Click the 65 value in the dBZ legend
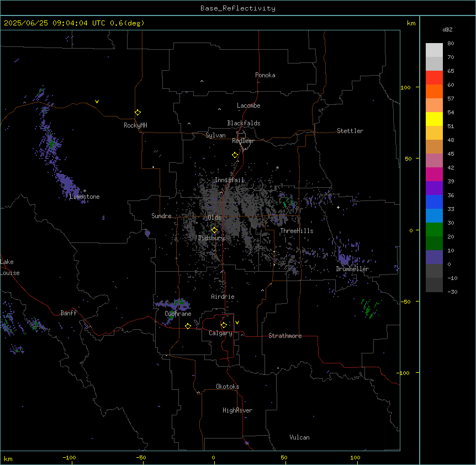This screenshot has width=476, height=465. click(x=451, y=71)
